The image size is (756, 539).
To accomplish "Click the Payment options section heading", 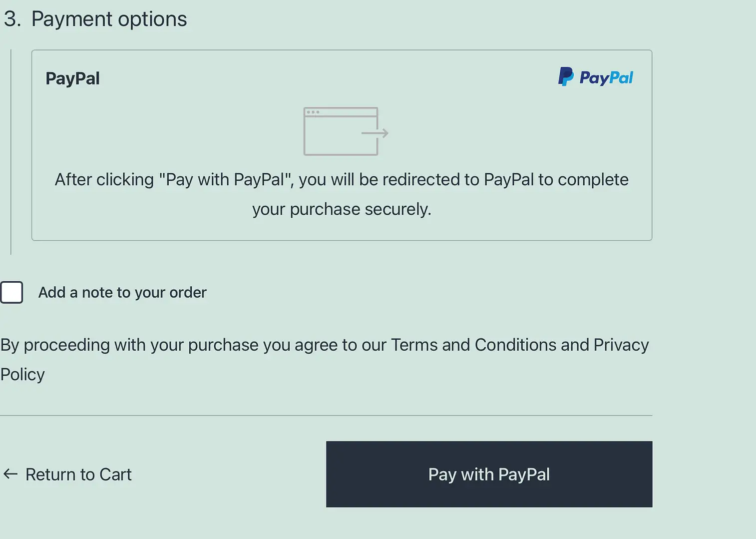I will tap(95, 19).
